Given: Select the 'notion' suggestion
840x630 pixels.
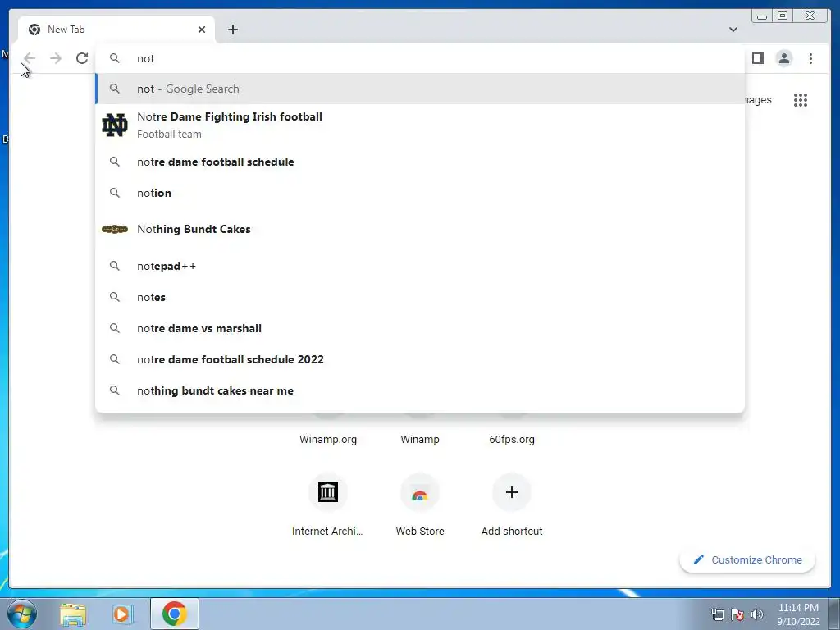Looking at the screenshot, I should click(x=420, y=193).
